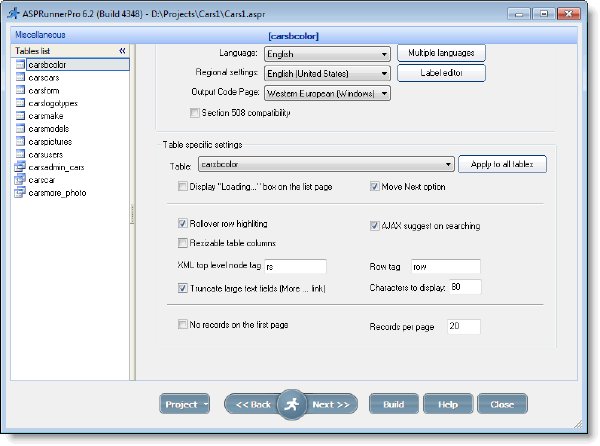The height and width of the screenshot is (446, 600).
Task: Open the Output Code Page dropdown
Action: [x=327, y=93]
